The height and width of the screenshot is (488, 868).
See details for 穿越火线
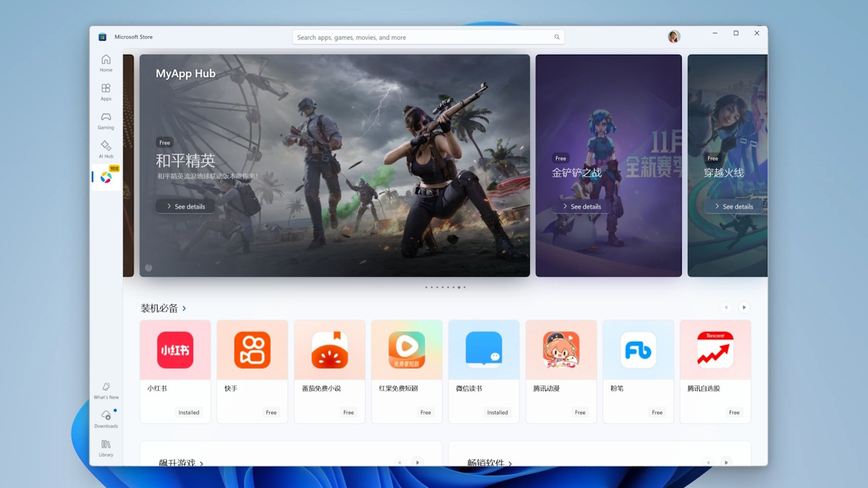coord(734,206)
